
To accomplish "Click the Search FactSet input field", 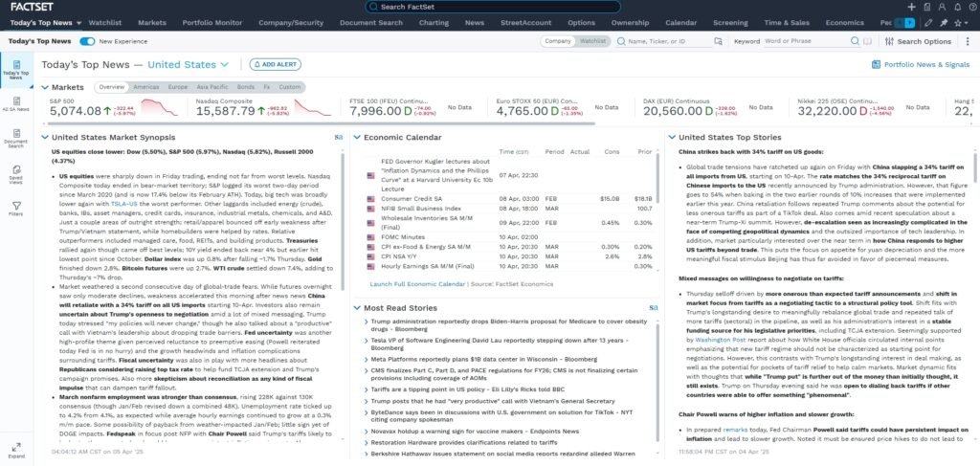I will 489,7.
